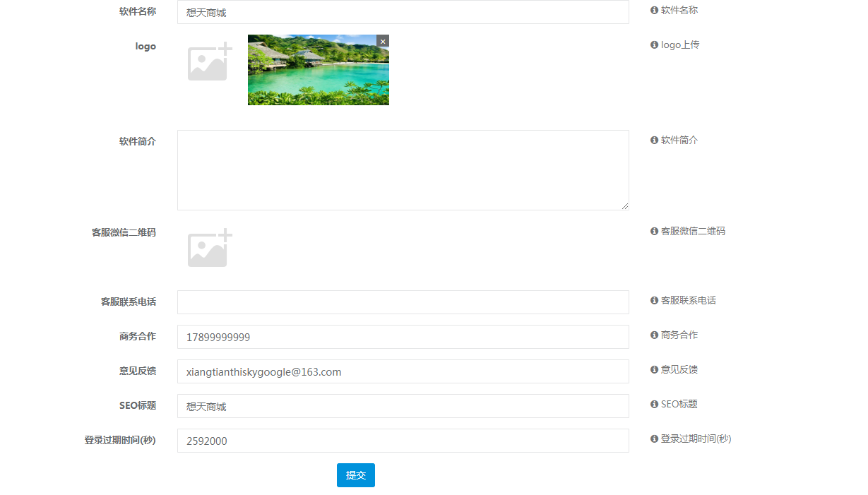The height and width of the screenshot is (495, 868).
Task: Click the logo image upload placeholder icon
Action: [210, 61]
